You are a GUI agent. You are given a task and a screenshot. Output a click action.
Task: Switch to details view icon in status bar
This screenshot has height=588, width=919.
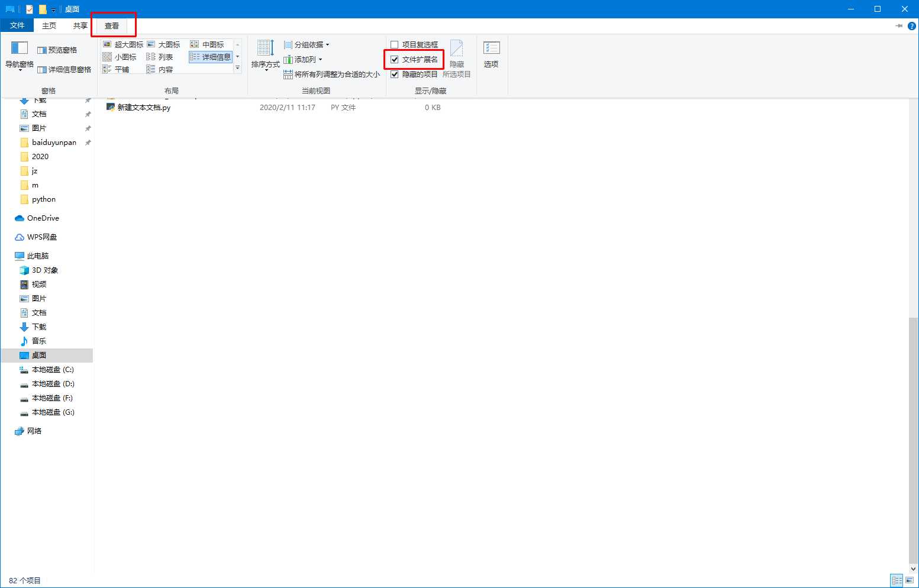tap(897, 580)
